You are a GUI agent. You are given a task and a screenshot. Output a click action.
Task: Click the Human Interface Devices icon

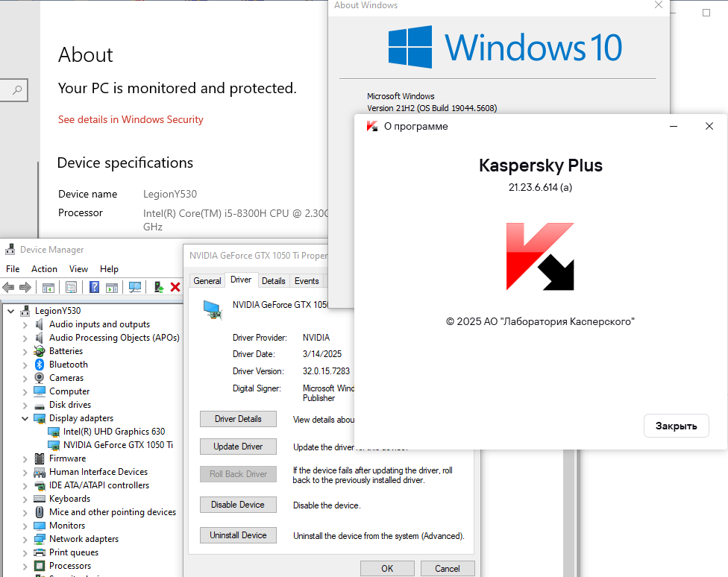[x=40, y=473]
